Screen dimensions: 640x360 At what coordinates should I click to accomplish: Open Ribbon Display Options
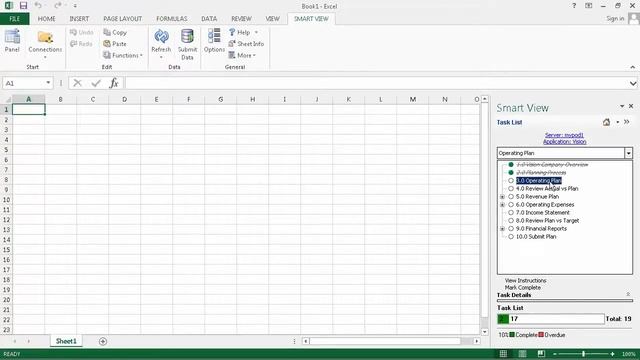click(589, 6)
